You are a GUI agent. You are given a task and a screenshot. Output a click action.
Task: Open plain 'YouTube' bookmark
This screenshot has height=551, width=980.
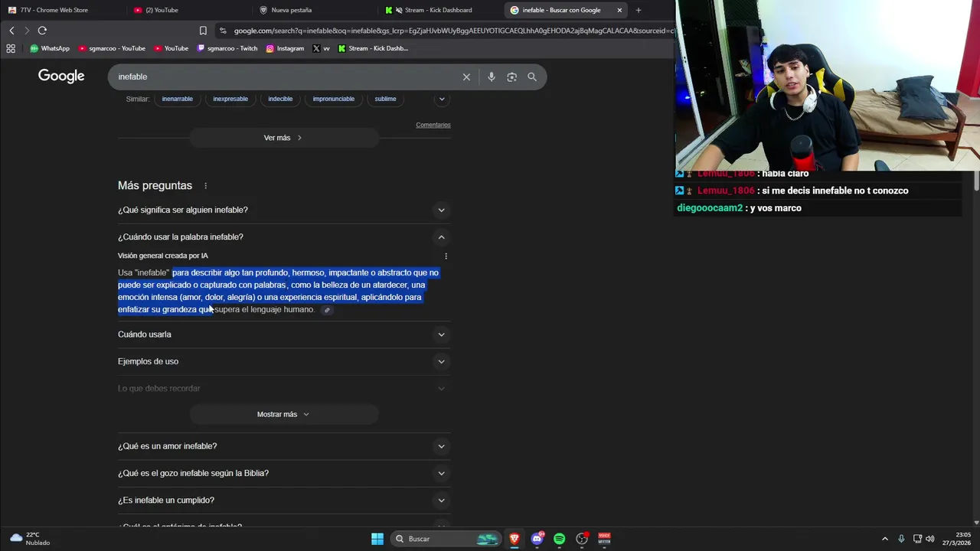(171, 48)
